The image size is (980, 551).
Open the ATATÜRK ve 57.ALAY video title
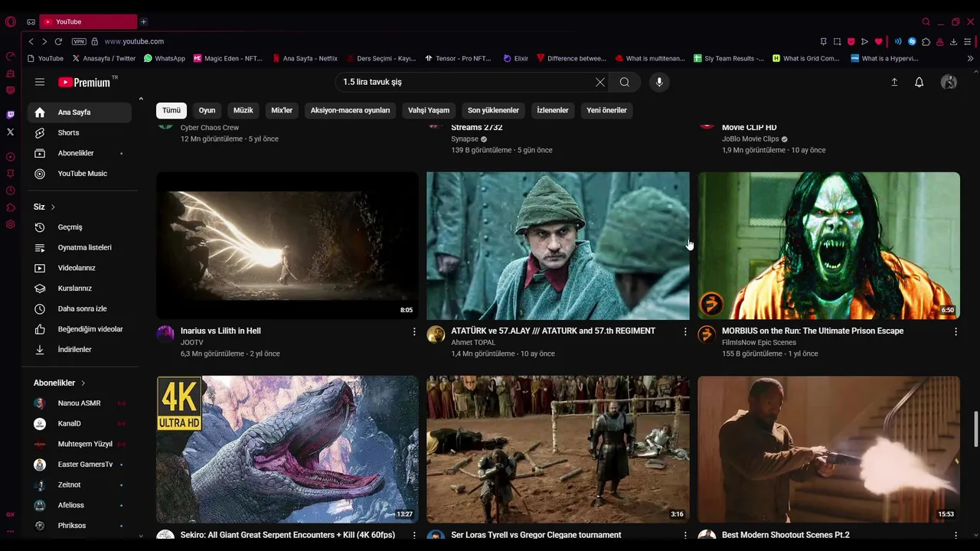click(553, 331)
